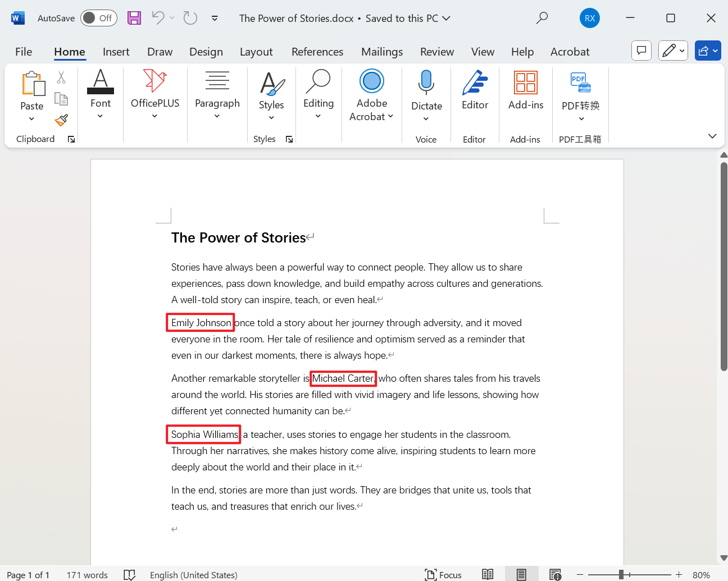Screen dimensions: 728x581
Task: Expand the Saved to this PC dropdown
Action: click(x=447, y=18)
